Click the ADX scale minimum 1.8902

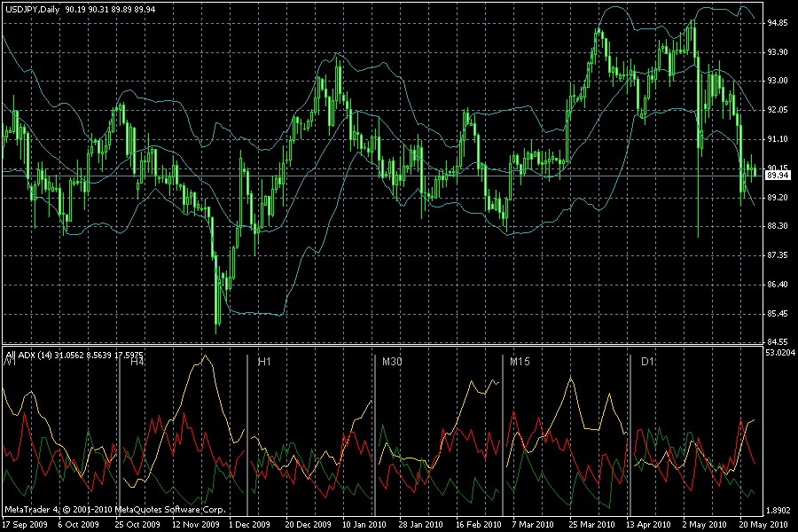tap(778, 510)
